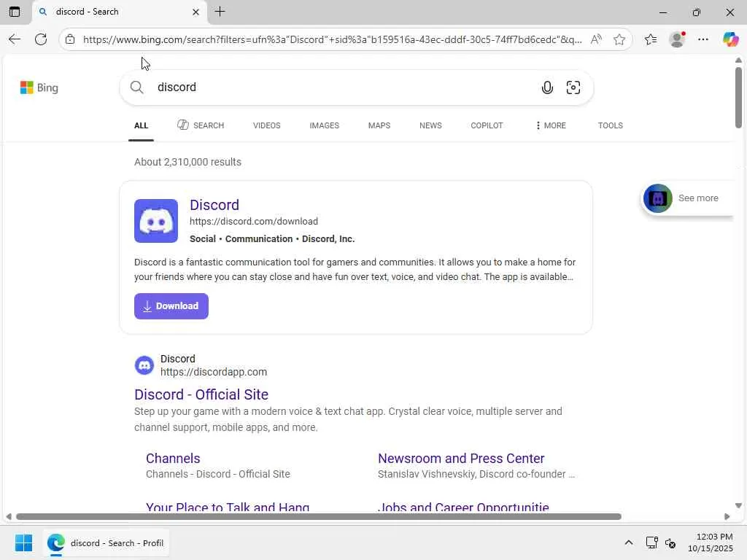Switch to the VIDEOS tab
Screen dimensions: 747x560
click(267, 125)
